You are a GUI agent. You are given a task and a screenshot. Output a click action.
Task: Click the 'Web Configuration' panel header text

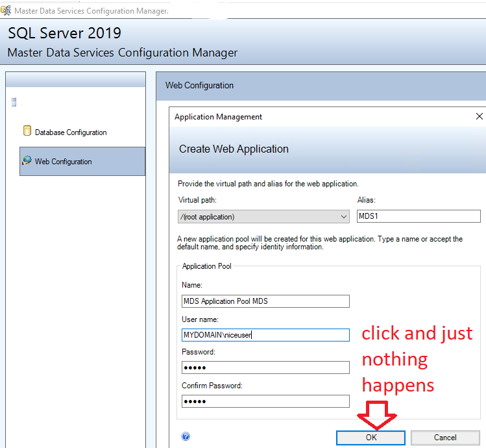click(x=199, y=85)
